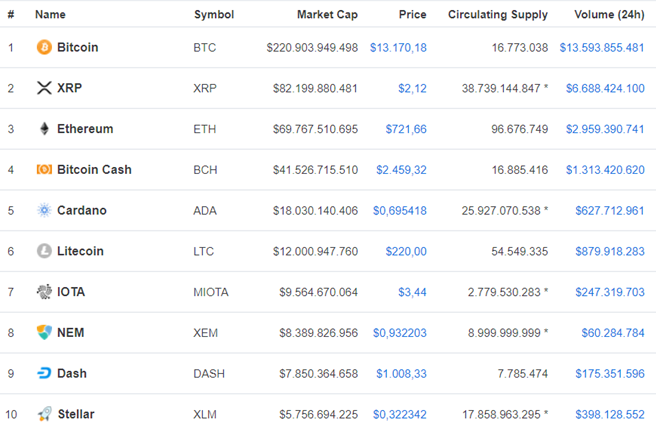The height and width of the screenshot is (433, 656).
Task: Click IOTA price $3,44
Action: point(413,292)
